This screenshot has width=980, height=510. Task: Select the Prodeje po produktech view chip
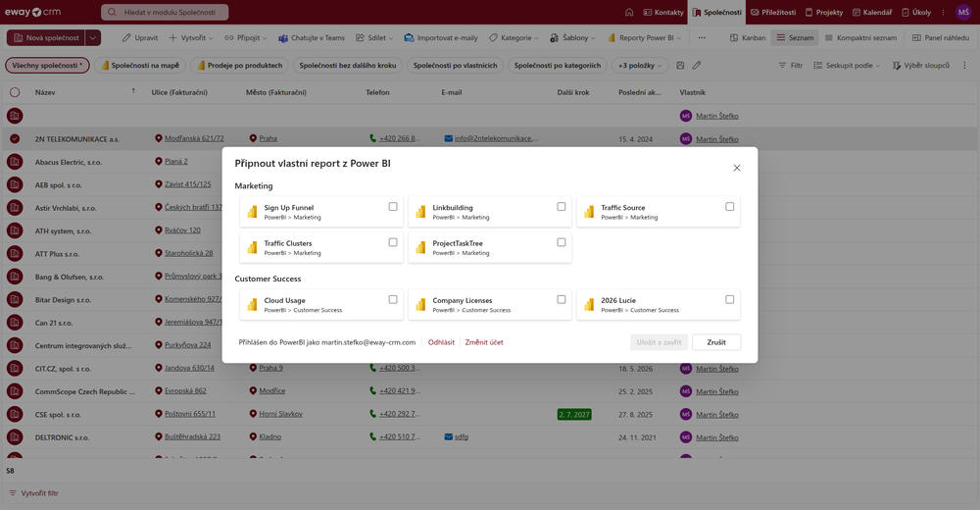tap(239, 65)
